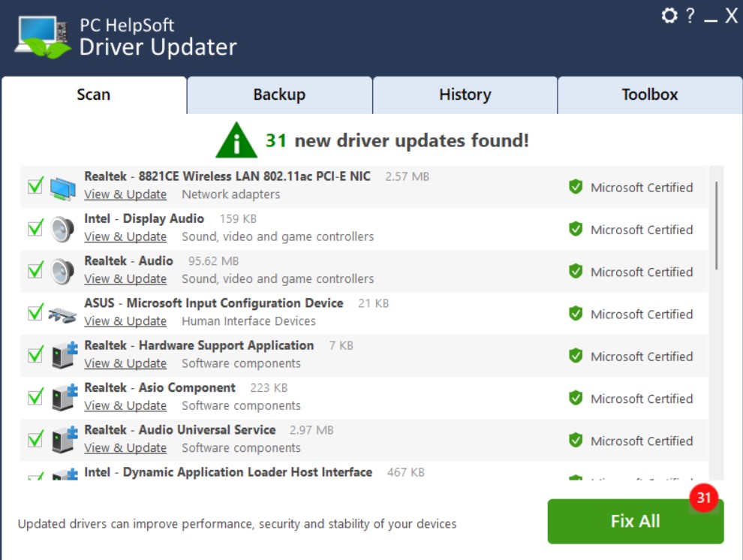Click the speaker icon for Realtek Audio
Screen dimensions: 743x560
pyautogui.click(x=62, y=272)
